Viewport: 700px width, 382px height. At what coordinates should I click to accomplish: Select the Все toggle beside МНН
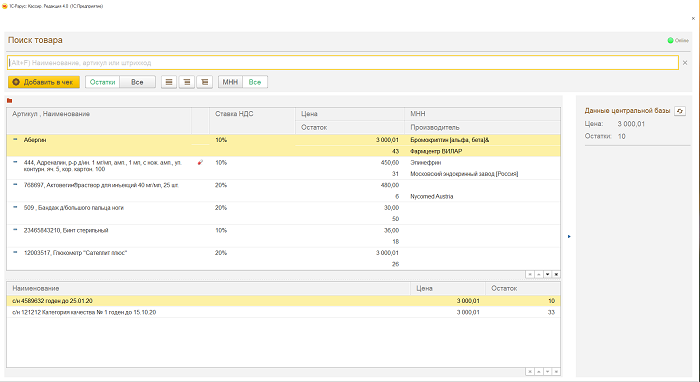[255, 82]
